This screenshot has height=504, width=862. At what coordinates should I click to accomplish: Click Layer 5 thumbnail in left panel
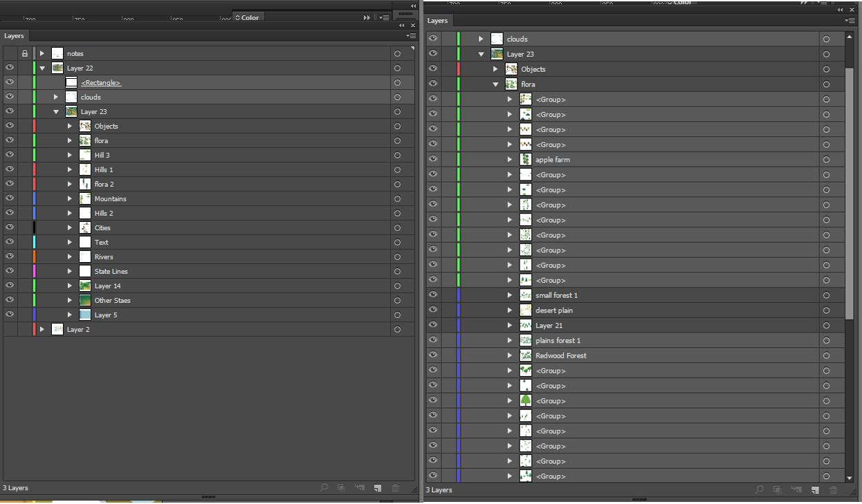click(85, 315)
